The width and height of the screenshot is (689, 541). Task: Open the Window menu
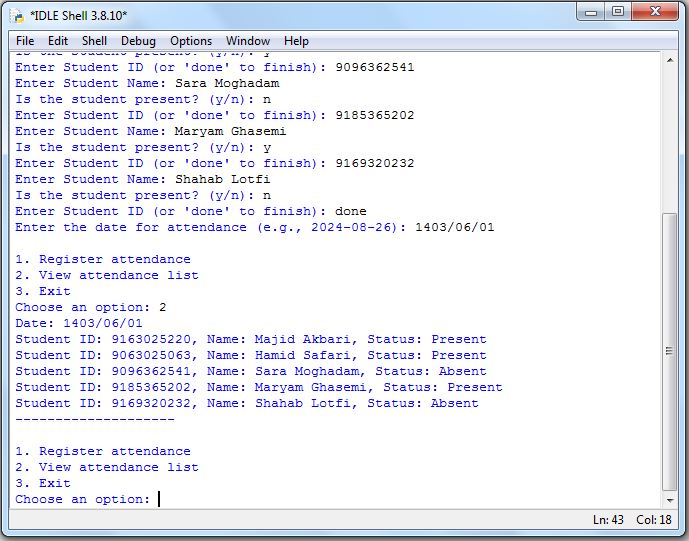247,41
